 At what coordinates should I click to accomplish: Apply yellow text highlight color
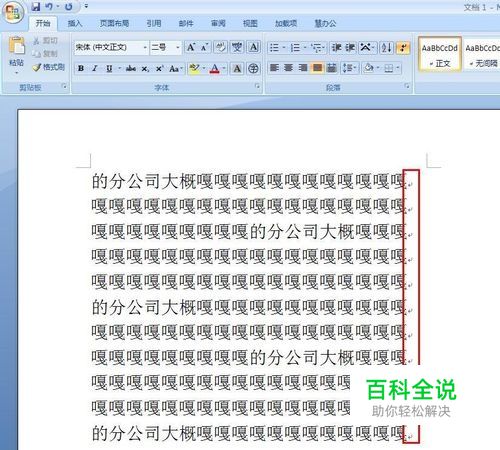pos(194,68)
